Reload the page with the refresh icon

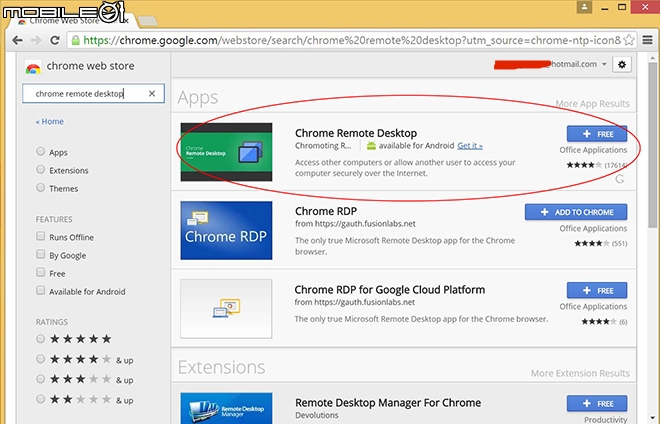[x=55, y=40]
